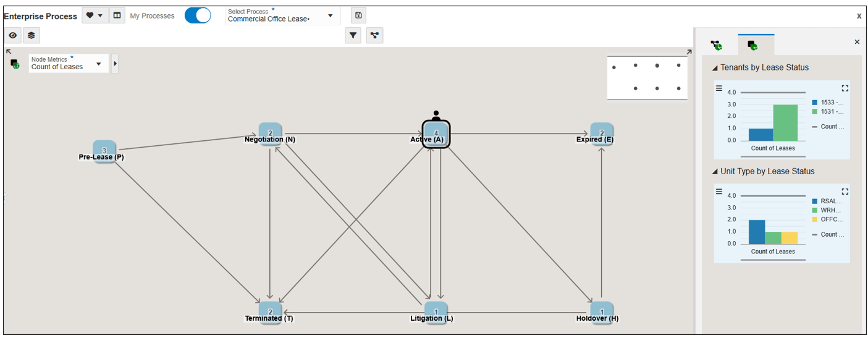Open the filter funnel icon
This screenshot has width=868, height=338.
click(x=353, y=35)
